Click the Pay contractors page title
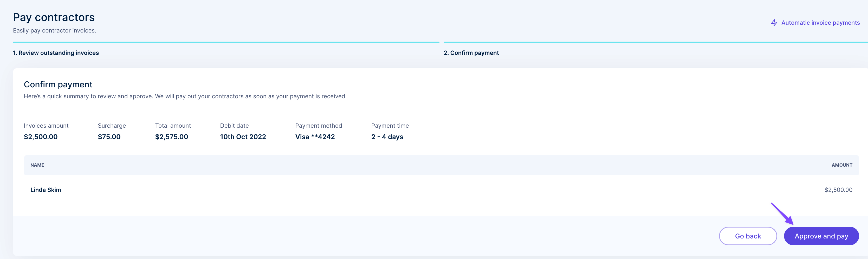This screenshot has height=259, width=868. tap(54, 17)
